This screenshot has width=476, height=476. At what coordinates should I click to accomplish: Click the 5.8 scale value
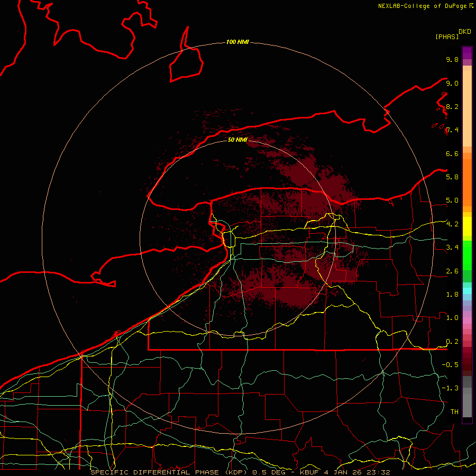452,177
